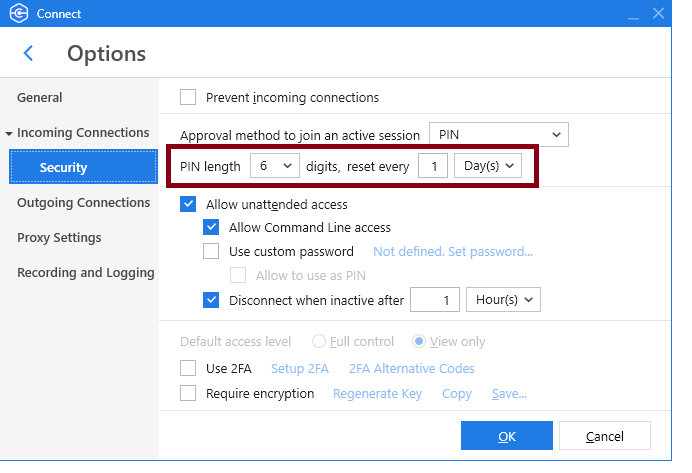The width and height of the screenshot is (692, 473).
Task: Select the Security settings item
Action: pos(63,168)
